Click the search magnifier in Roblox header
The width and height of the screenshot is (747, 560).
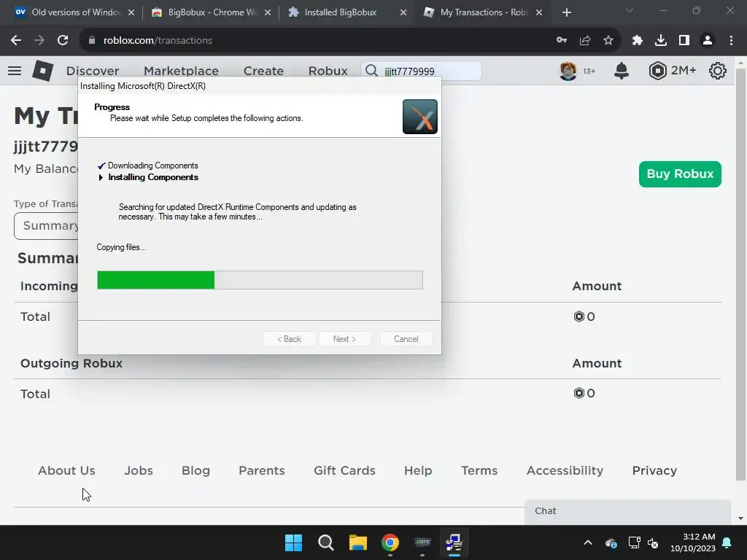pyautogui.click(x=371, y=71)
